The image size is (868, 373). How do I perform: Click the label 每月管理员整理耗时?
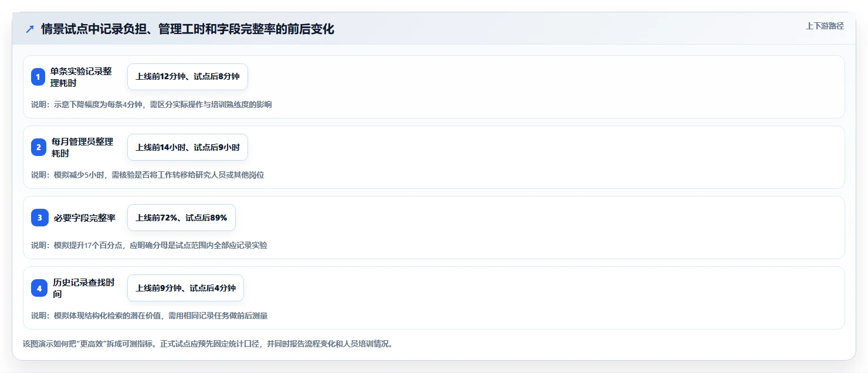tap(82, 147)
